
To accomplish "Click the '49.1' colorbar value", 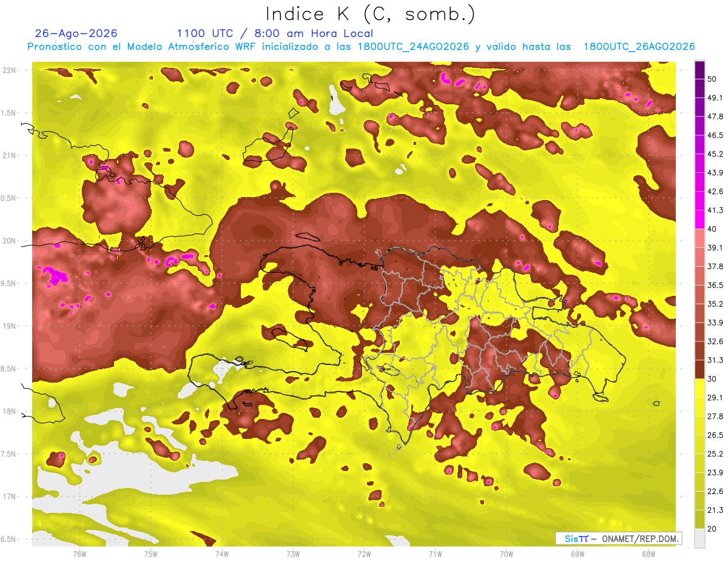I will click(x=715, y=98).
